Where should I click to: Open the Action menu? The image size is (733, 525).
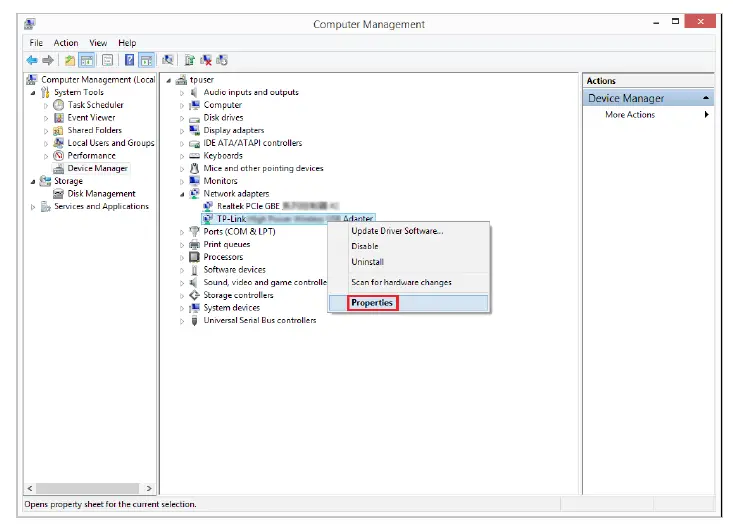pos(65,43)
